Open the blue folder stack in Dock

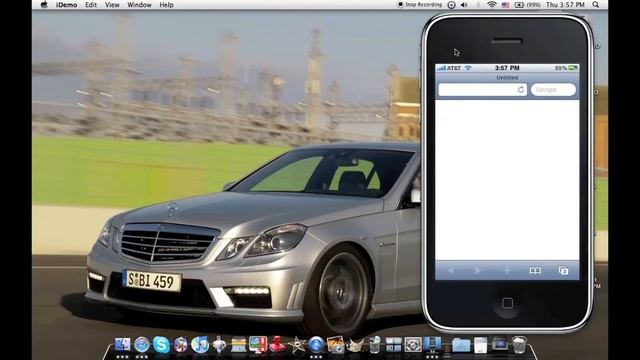461,345
